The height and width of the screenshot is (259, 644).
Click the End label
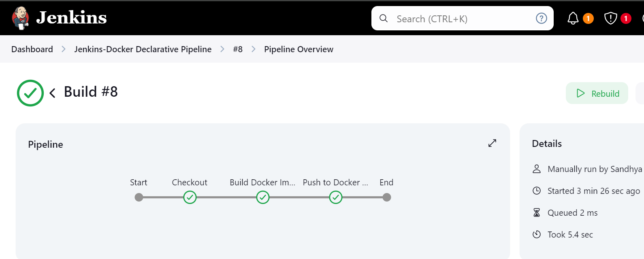pos(386,183)
